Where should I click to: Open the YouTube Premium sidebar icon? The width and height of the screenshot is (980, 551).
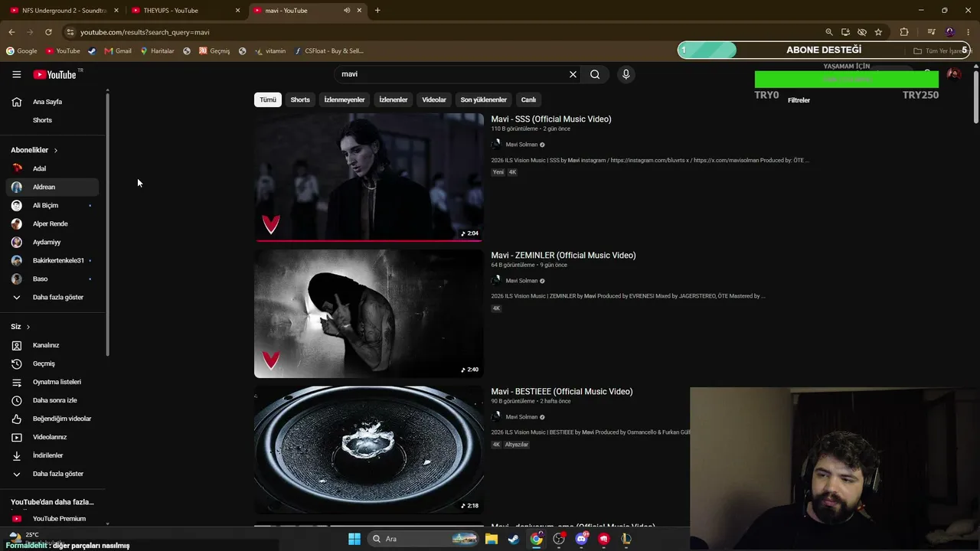[x=17, y=519]
